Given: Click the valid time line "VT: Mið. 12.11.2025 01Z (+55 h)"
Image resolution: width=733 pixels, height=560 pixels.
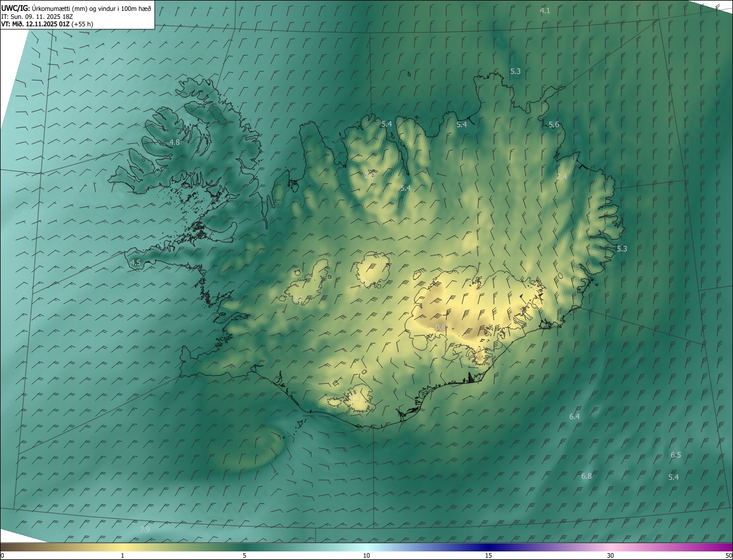Looking at the screenshot, I should (x=47, y=24).
